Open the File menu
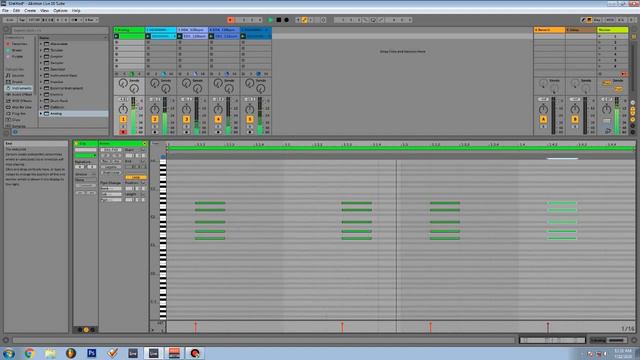Screen dimensions: 640x360 point(5,11)
